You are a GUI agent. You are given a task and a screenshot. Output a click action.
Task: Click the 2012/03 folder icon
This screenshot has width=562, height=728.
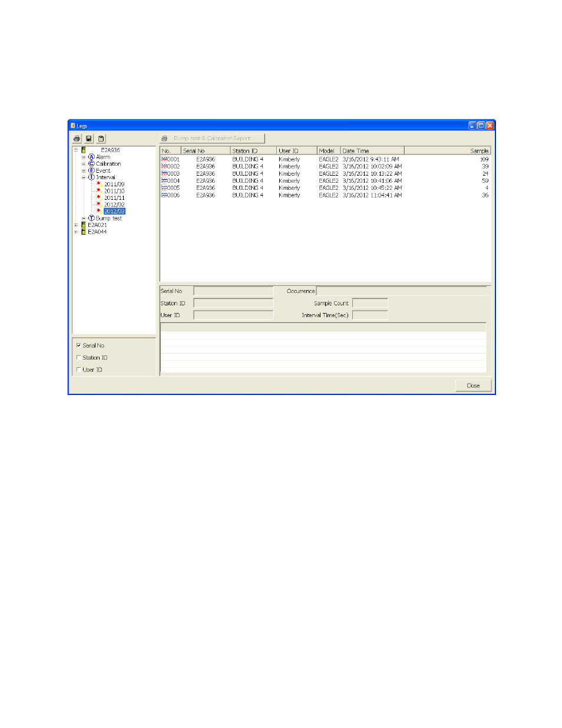click(100, 211)
